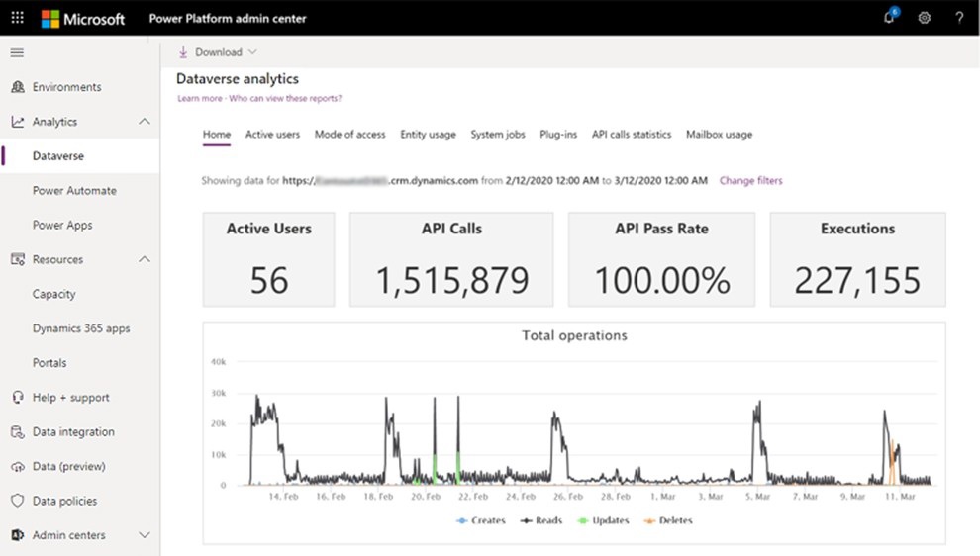The height and width of the screenshot is (556, 980).
Task: Click the Environments icon in sidebar
Action: coord(18,87)
